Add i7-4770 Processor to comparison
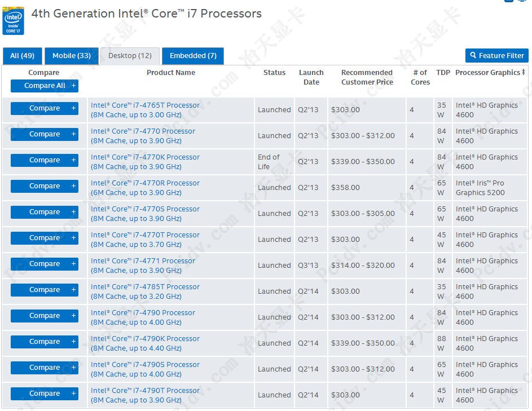Image resolution: width=532 pixels, height=411 pixels. click(x=45, y=134)
